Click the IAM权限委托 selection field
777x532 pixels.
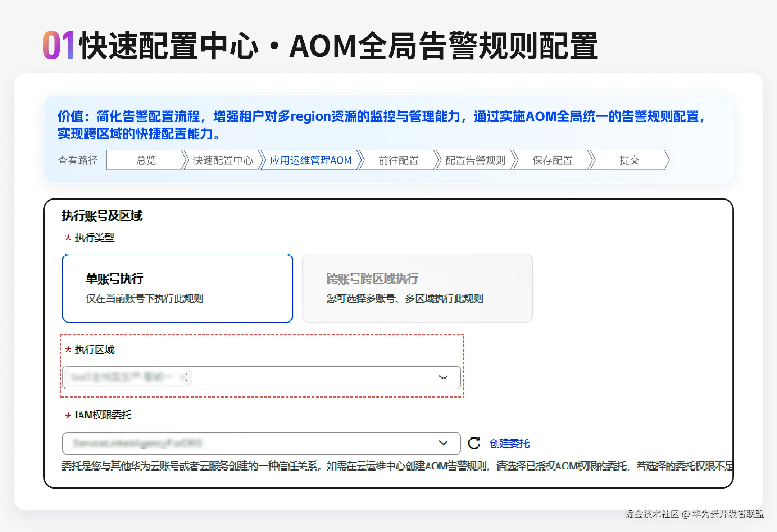coord(288,443)
